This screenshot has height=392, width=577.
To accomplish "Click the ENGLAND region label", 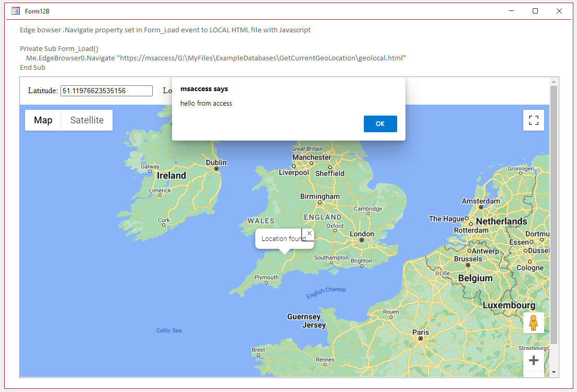I will pyautogui.click(x=322, y=217).
